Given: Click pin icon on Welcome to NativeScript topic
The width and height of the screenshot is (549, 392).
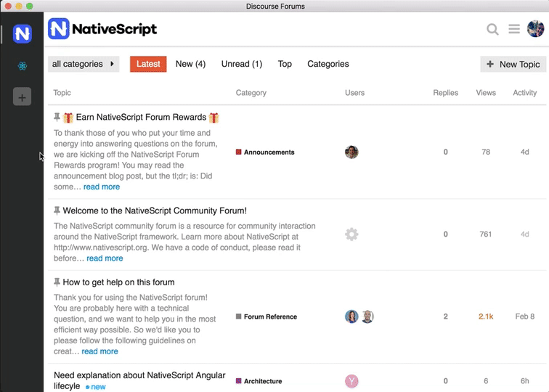Looking at the screenshot, I should tap(57, 211).
